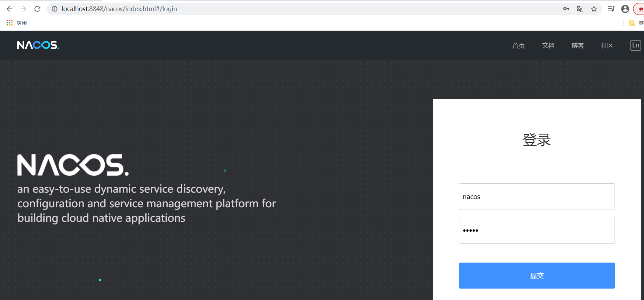Viewport: 644px width, 300px height.
Task: Click the Translate page icon
Action: click(580, 9)
